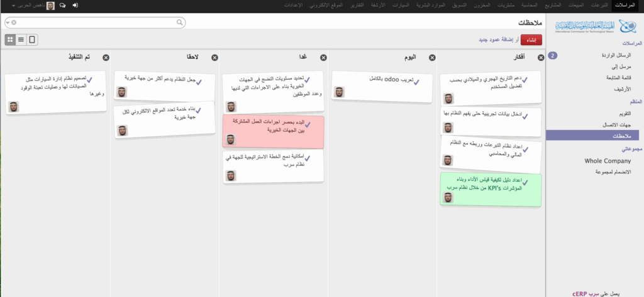Click the avatar on the امكانية دمج الخطة card
This screenshot has height=297, width=644.
[231, 176]
